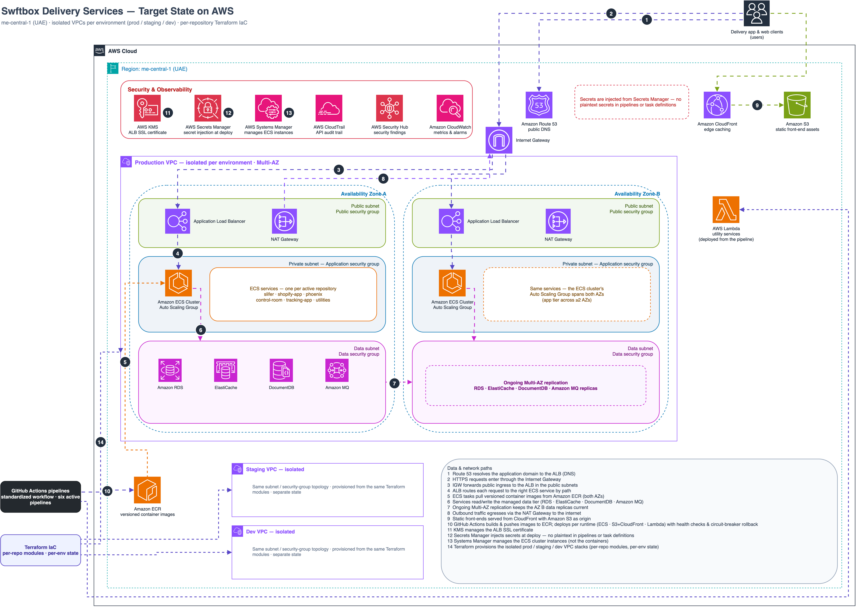Select the AWS Secrets Manager icon
Screen dimensions: 856x616
(x=208, y=108)
